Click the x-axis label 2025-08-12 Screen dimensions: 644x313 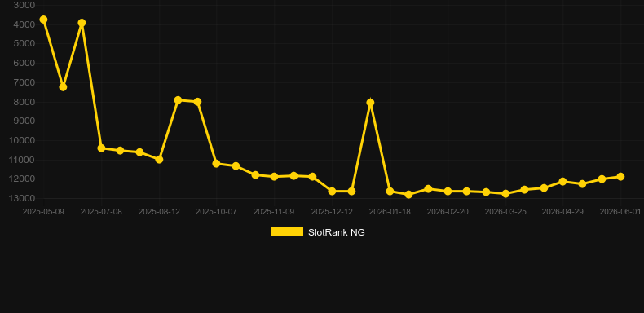click(x=158, y=212)
